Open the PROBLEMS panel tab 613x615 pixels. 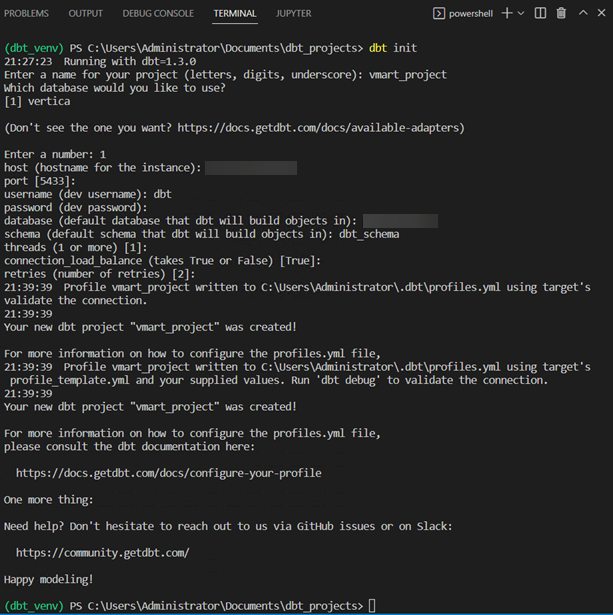point(26,14)
